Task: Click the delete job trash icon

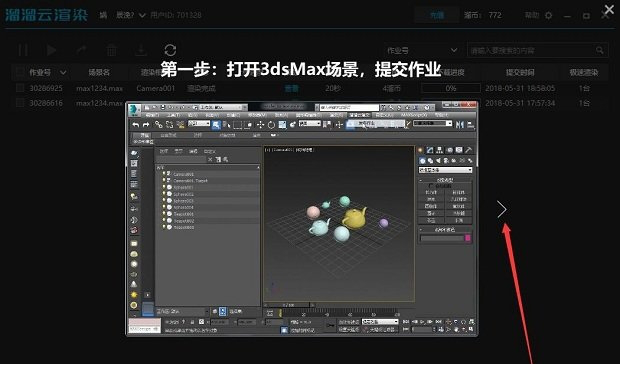Action: pyautogui.click(x=112, y=50)
